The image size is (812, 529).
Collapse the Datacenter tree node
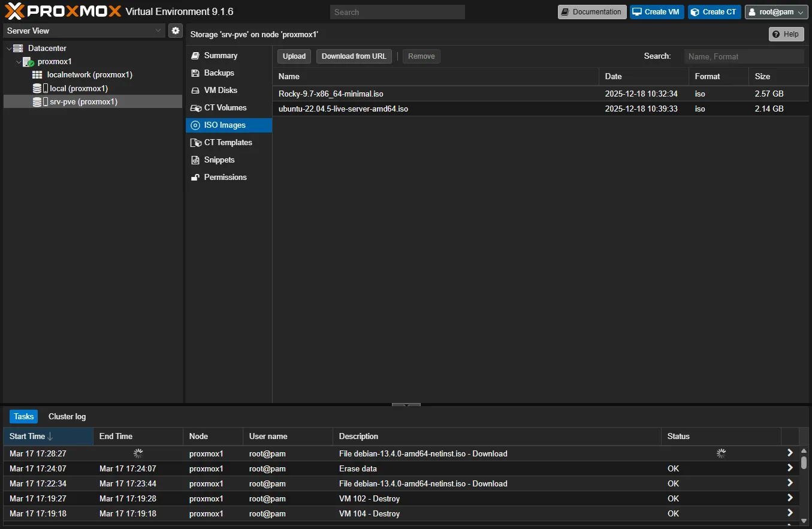8,48
